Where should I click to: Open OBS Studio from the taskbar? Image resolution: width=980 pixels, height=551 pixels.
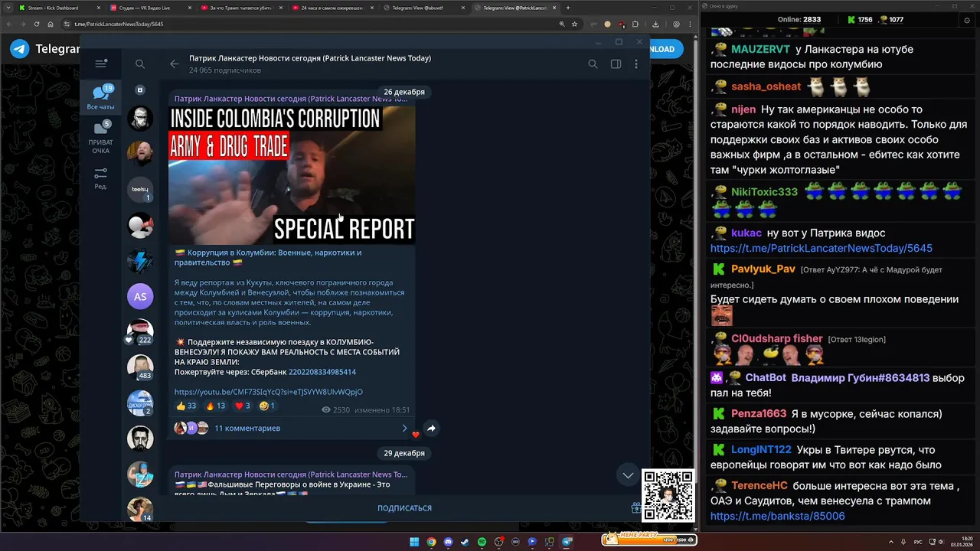click(x=498, y=542)
